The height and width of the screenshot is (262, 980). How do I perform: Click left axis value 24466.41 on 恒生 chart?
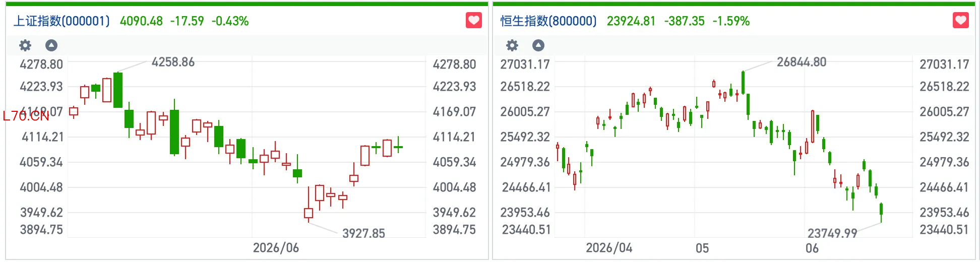[526, 187]
